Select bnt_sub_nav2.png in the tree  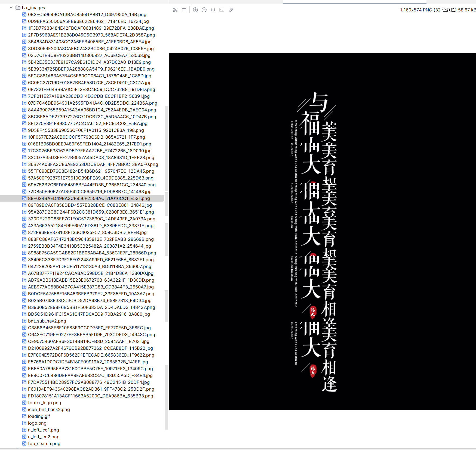[47, 321]
